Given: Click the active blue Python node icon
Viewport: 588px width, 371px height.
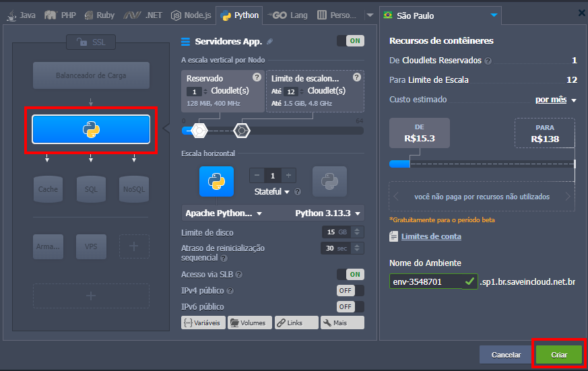Looking at the screenshot, I should [216, 181].
